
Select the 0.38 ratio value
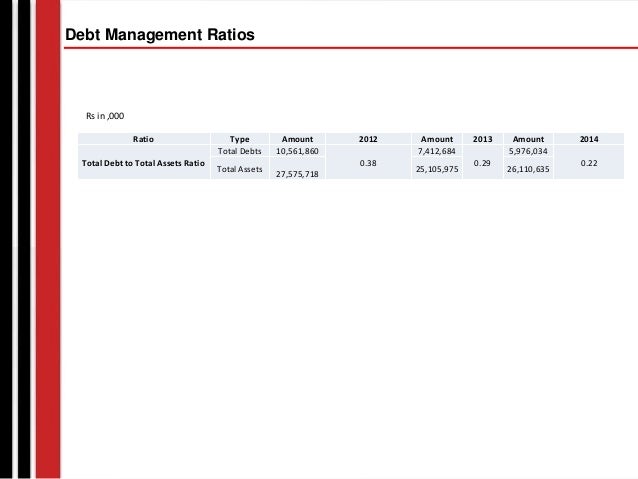[x=368, y=163]
